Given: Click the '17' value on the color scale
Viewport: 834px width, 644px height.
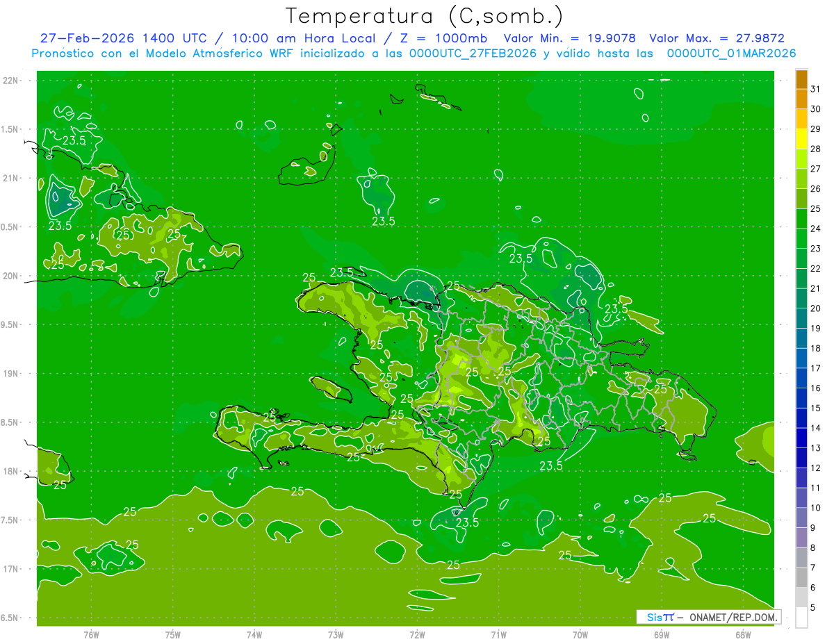Looking at the screenshot, I should pos(816,368).
